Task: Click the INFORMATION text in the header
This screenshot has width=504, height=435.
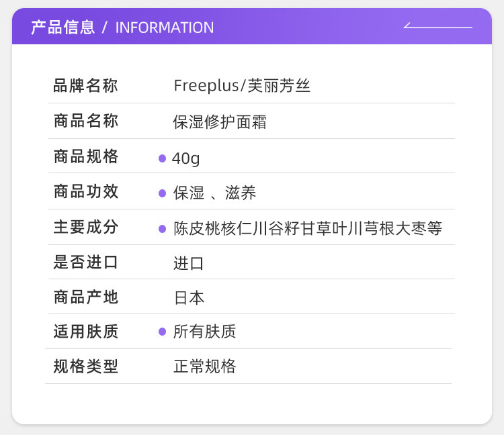Action: pyautogui.click(x=165, y=28)
